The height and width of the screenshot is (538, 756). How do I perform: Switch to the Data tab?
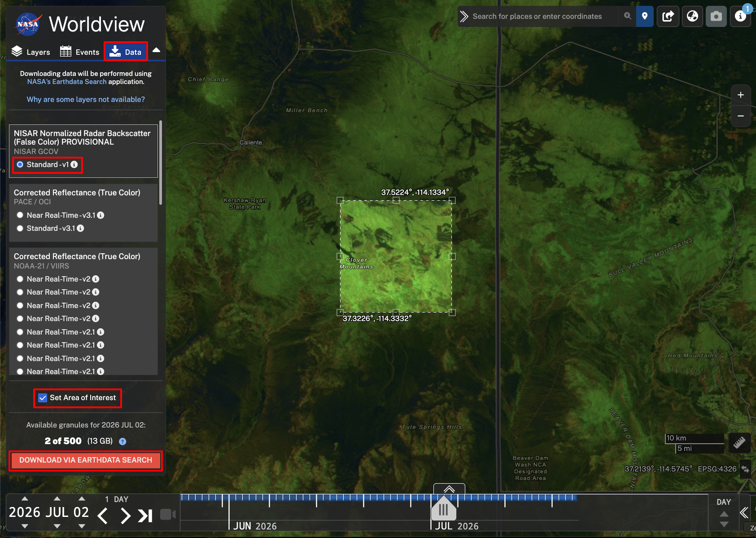[x=126, y=52]
